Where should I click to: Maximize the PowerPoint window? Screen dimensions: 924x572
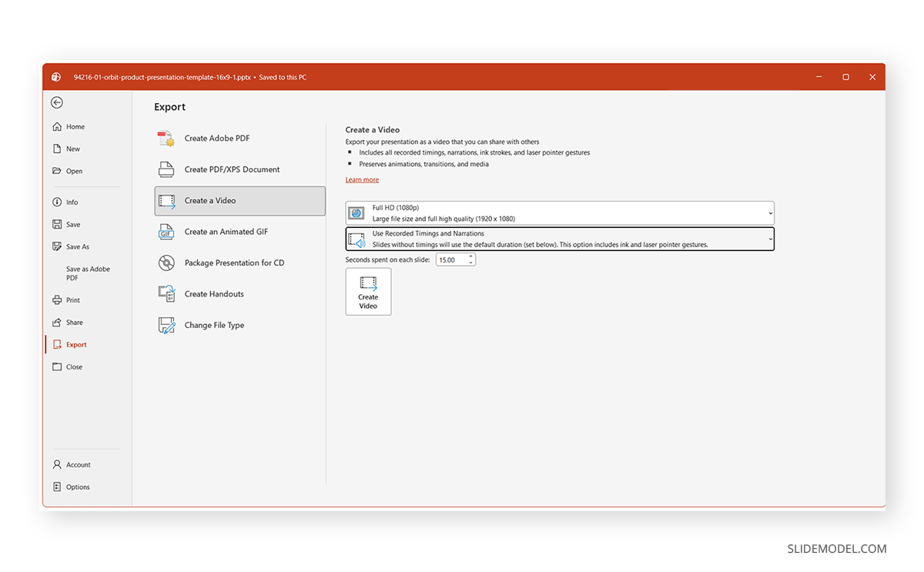click(x=845, y=77)
